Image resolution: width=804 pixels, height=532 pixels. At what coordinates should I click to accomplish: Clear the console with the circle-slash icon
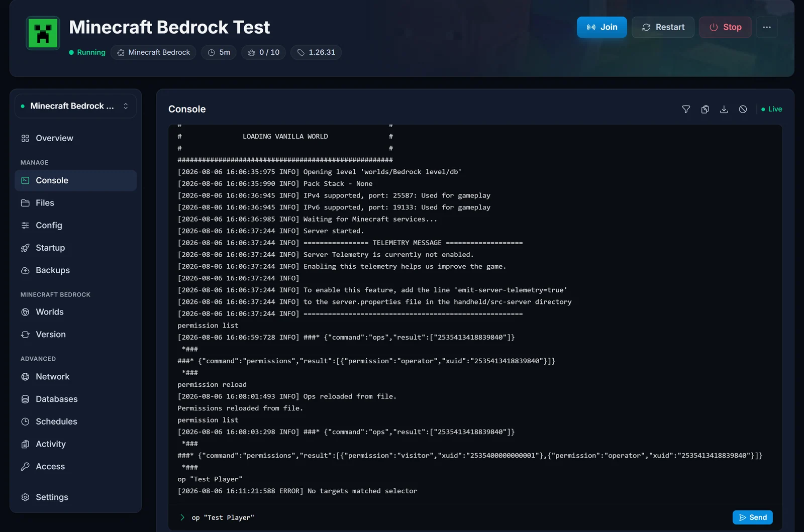[743, 109]
